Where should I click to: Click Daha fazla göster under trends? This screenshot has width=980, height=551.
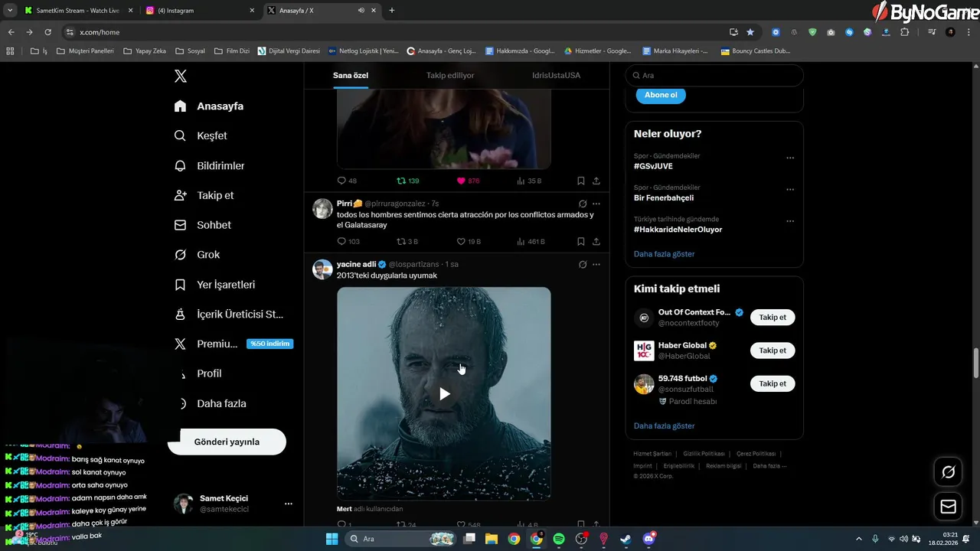click(x=664, y=254)
